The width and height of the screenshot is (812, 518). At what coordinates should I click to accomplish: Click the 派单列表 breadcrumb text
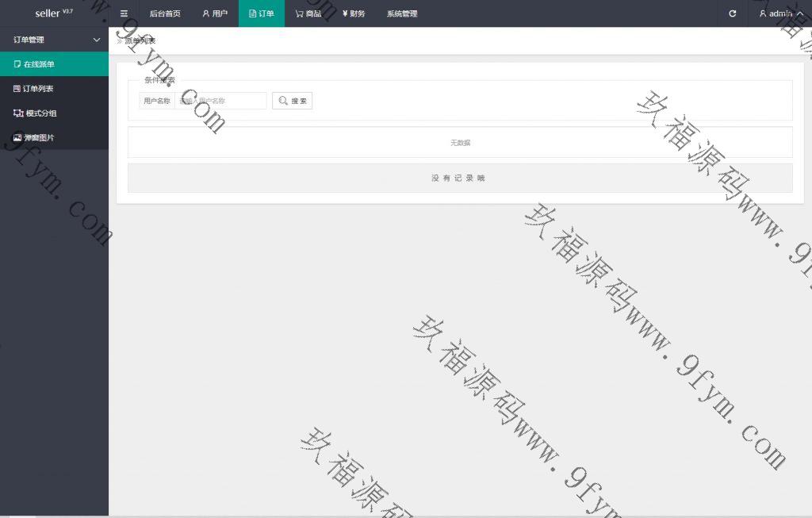click(x=140, y=40)
